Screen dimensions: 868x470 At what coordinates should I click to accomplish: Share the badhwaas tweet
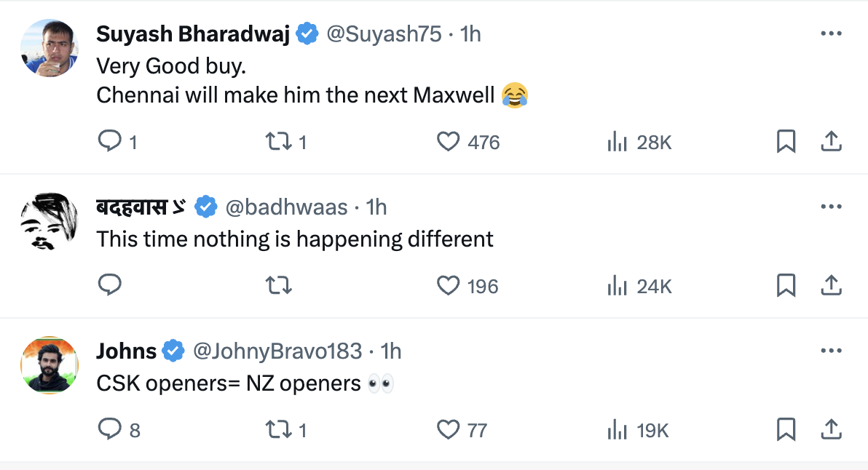tap(831, 285)
